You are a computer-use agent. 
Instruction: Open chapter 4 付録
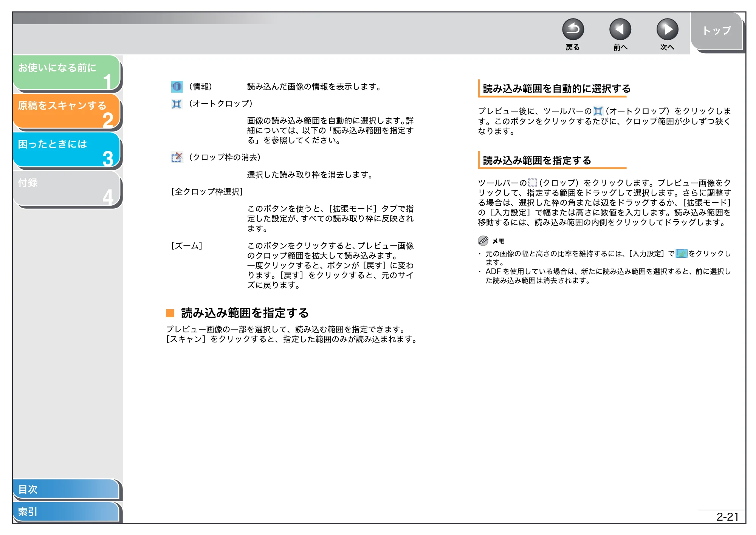click(67, 188)
